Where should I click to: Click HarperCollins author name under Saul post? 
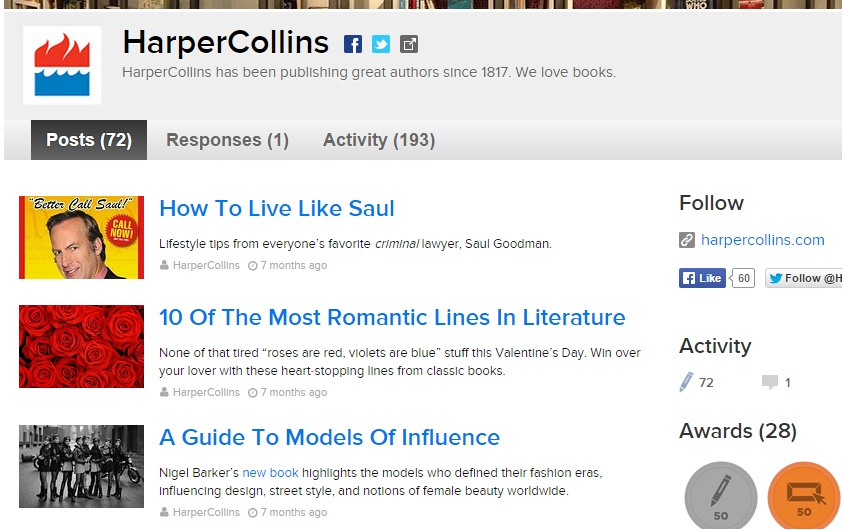[206, 266]
